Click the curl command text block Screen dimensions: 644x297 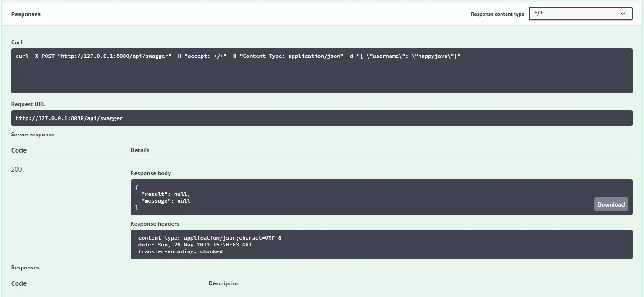click(x=238, y=56)
